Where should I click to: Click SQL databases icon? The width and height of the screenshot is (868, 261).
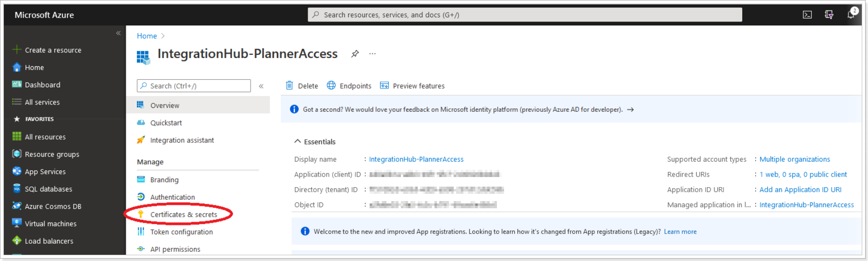pos(17,188)
